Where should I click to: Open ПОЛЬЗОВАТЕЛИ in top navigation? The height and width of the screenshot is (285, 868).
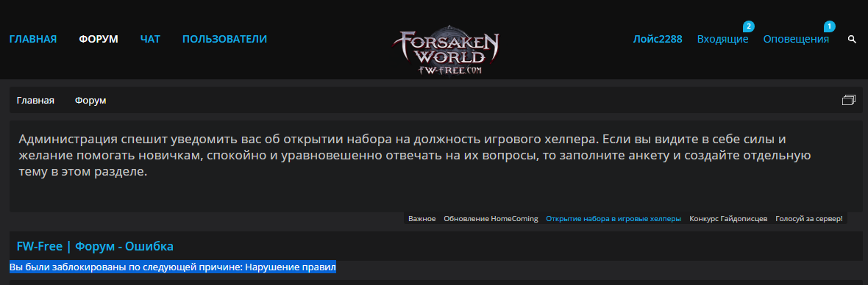point(225,39)
